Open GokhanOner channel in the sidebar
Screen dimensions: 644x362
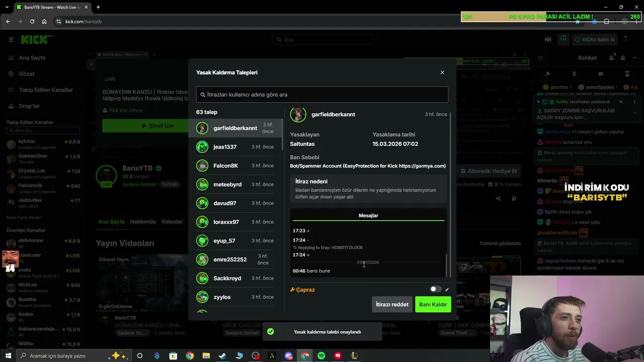point(43,159)
